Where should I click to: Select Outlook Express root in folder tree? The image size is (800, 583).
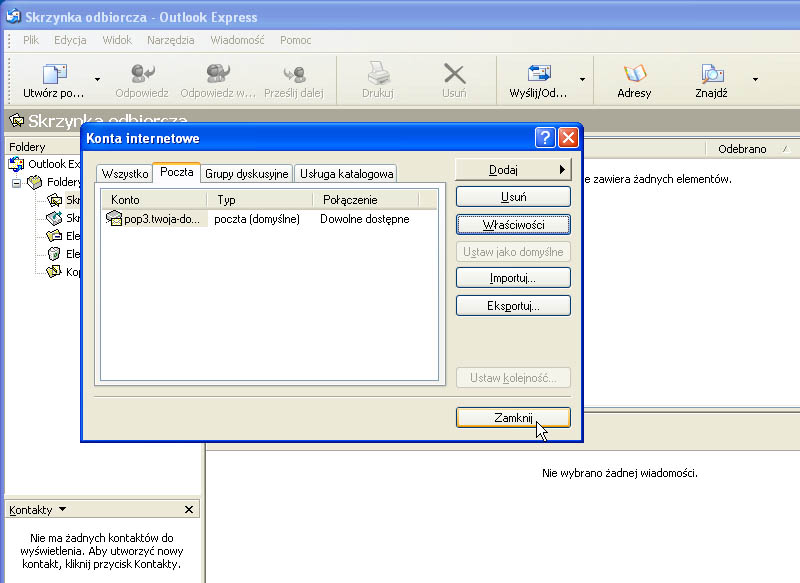coord(45,164)
